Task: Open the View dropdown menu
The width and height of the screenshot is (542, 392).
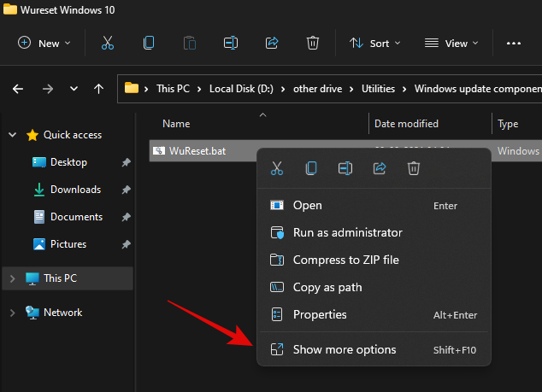Action: (x=451, y=43)
